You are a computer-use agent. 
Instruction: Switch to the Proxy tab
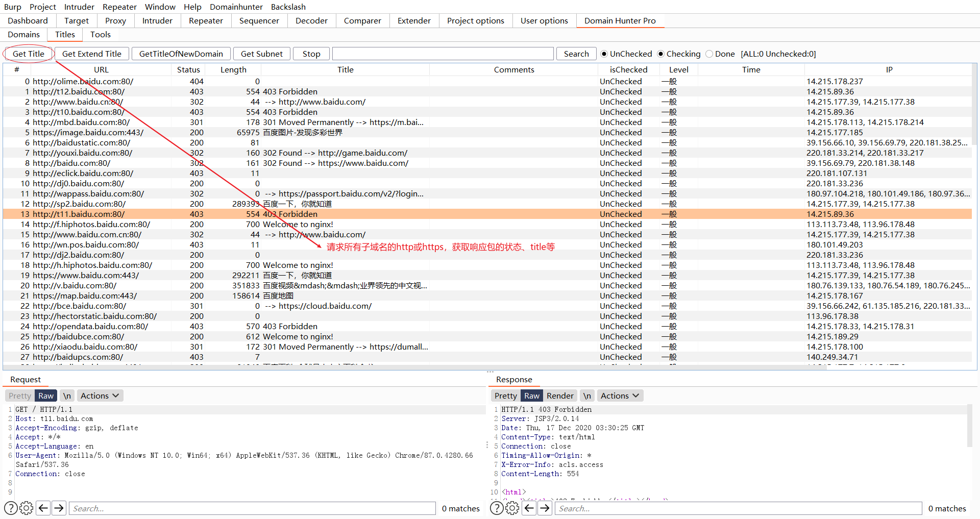(115, 20)
